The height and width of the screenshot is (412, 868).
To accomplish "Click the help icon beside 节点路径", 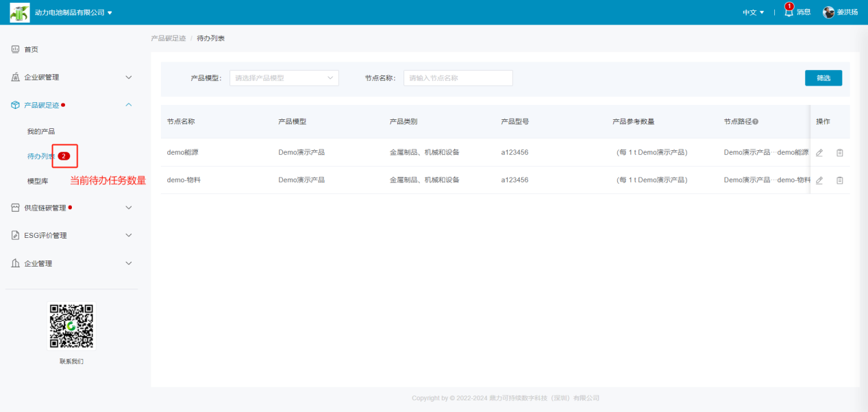I will 756,122.
